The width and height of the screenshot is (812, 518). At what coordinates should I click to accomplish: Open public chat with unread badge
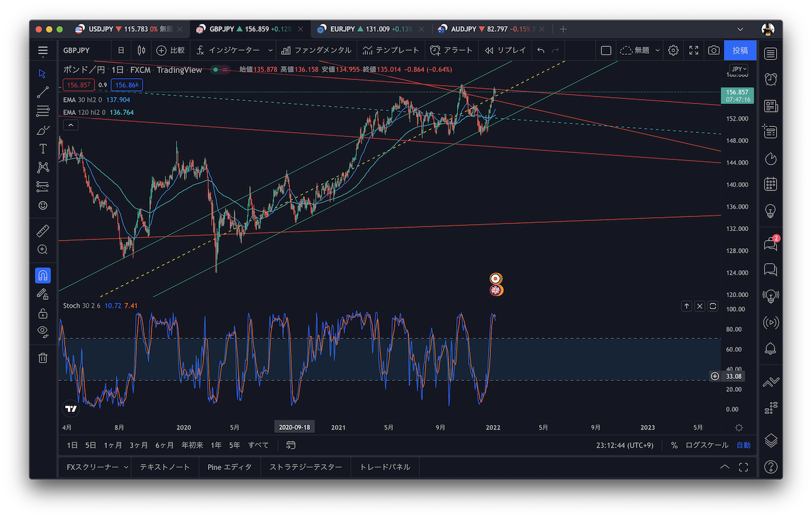[x=771, y=244]
